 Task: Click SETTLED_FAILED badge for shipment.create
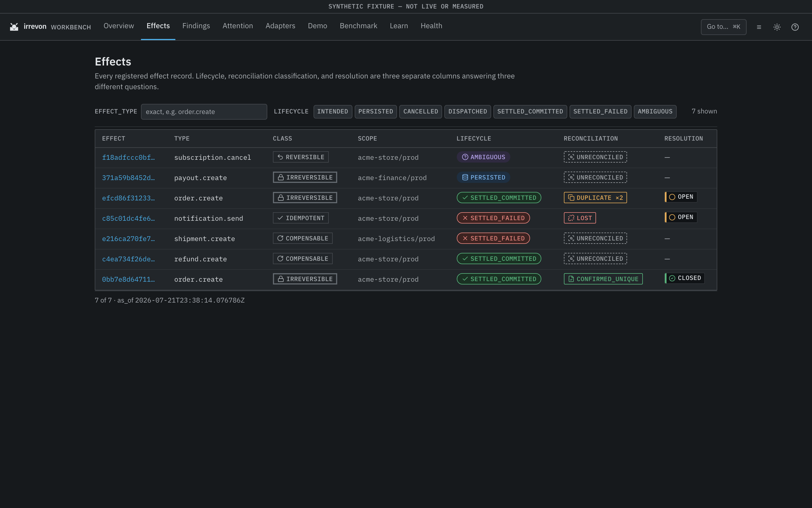pyautogui.click(x=493, y=238)
